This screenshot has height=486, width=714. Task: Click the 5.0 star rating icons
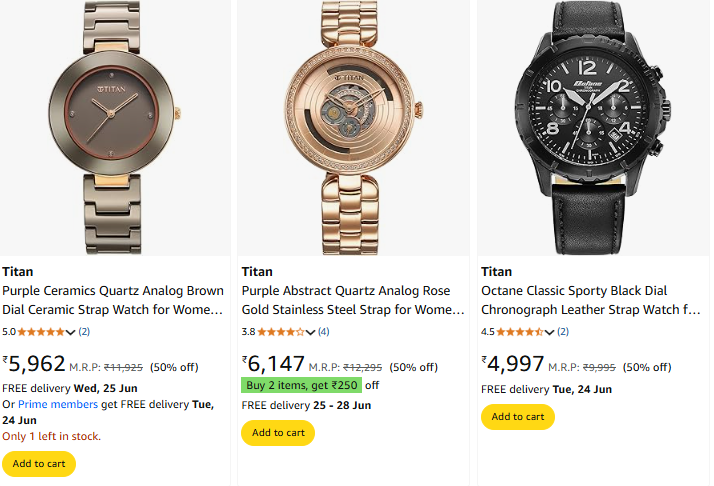pyautogui.click(x=41, y=331)
